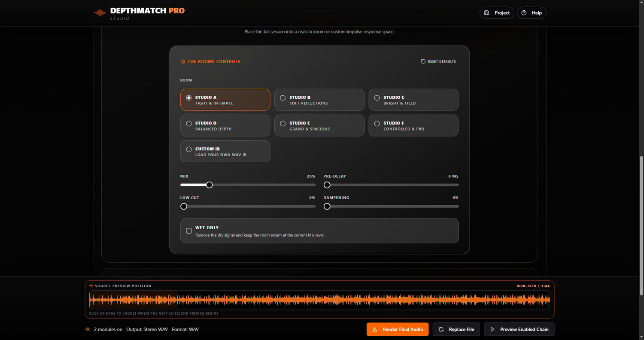Choose Studio F controlled and pro room

[x=413, y=125]
